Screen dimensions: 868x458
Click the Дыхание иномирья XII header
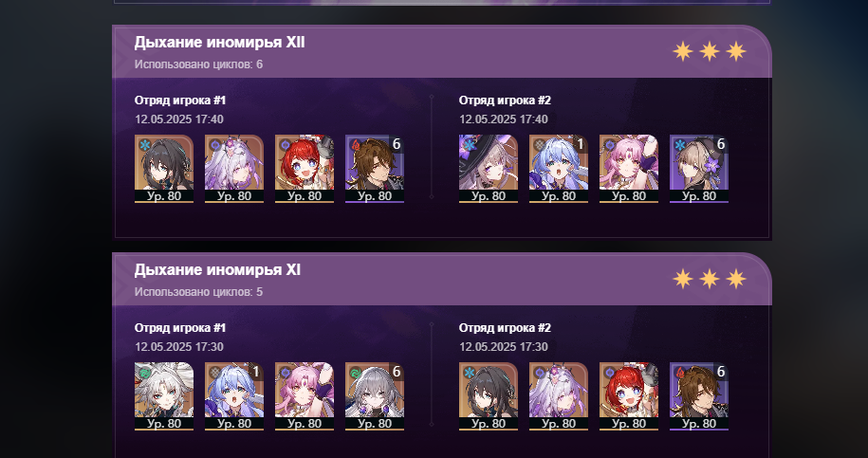(219, 43)
